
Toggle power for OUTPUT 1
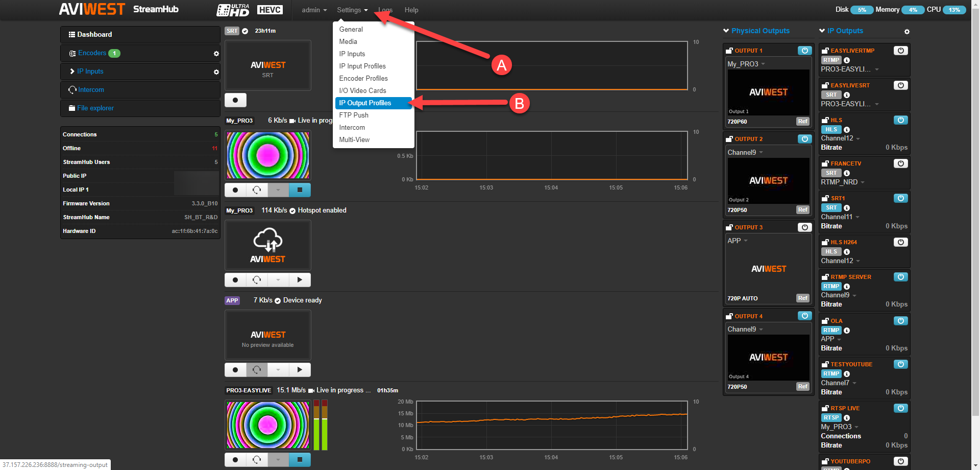coord(805,51)
